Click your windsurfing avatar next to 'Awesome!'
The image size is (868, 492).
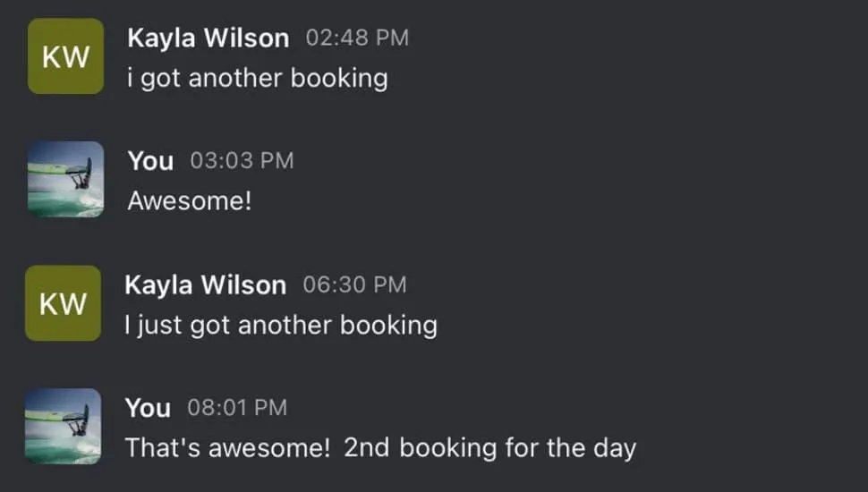coord(66,179)
